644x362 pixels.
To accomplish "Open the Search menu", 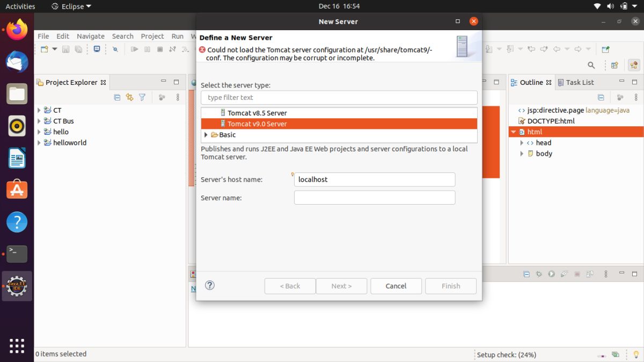I will coord(122,36).
